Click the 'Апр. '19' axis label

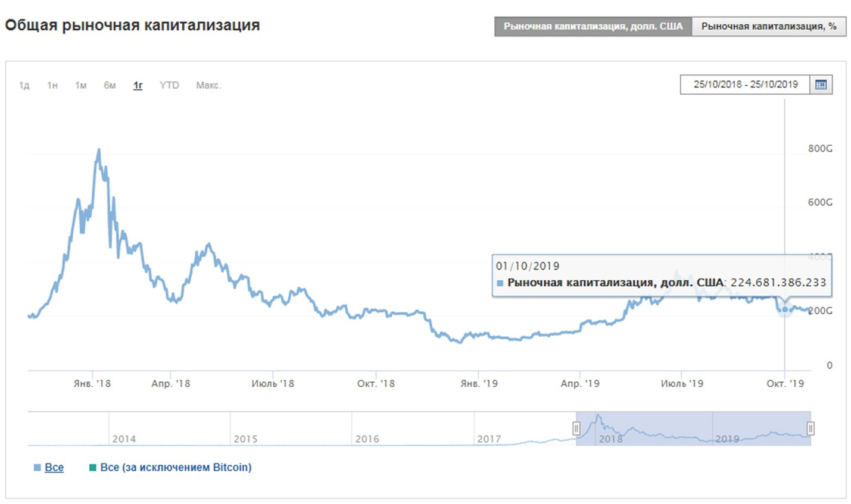click(x=580, y=384)
